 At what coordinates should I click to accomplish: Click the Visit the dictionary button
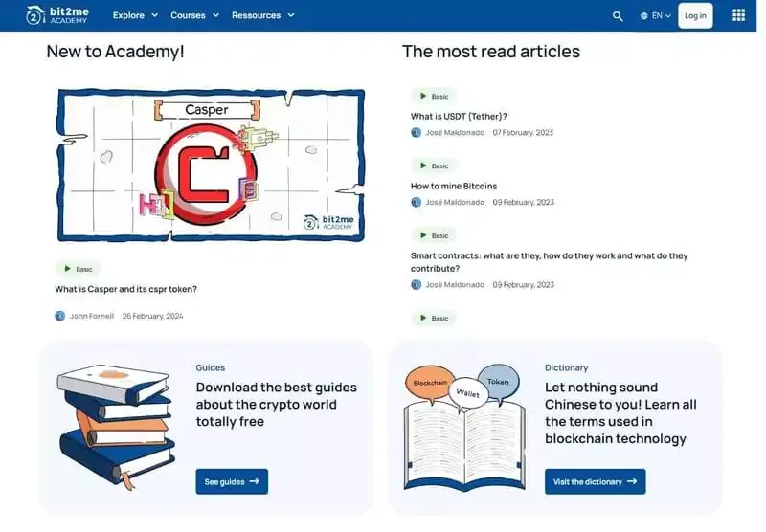pyautogui.click(x=595, y=481)
